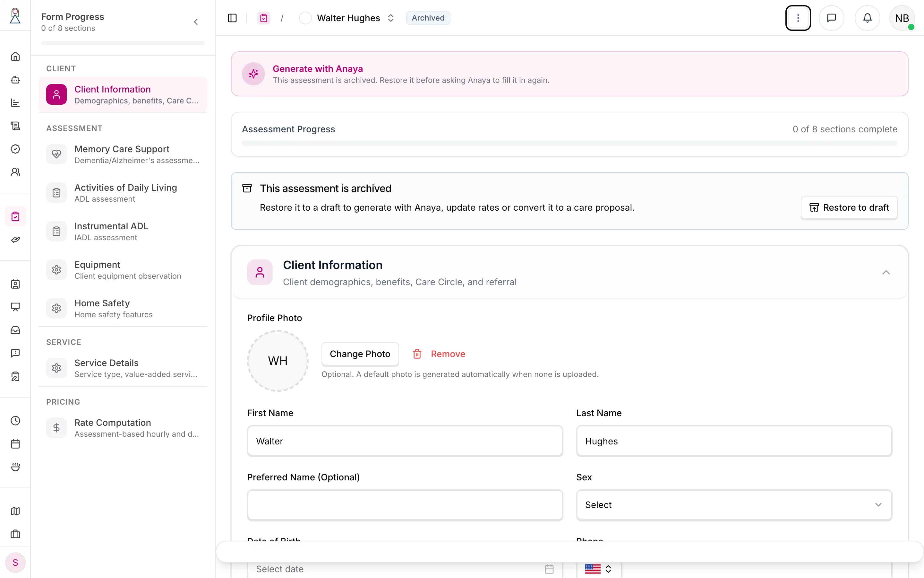Click Restore to draft button
924x578 pixels.
pos(849,207)
